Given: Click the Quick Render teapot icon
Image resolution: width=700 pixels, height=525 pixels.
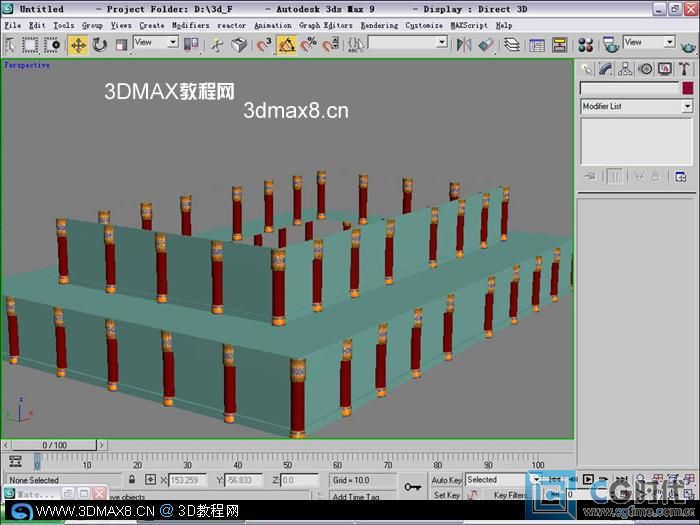Looking at the screenshot, I should coord(688,46).
